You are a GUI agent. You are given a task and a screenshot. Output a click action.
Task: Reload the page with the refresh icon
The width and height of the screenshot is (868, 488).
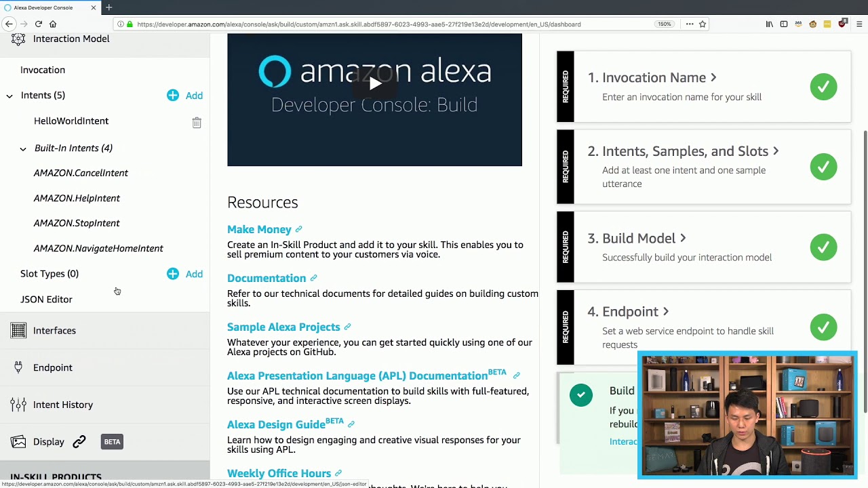[x=38, y=24]
